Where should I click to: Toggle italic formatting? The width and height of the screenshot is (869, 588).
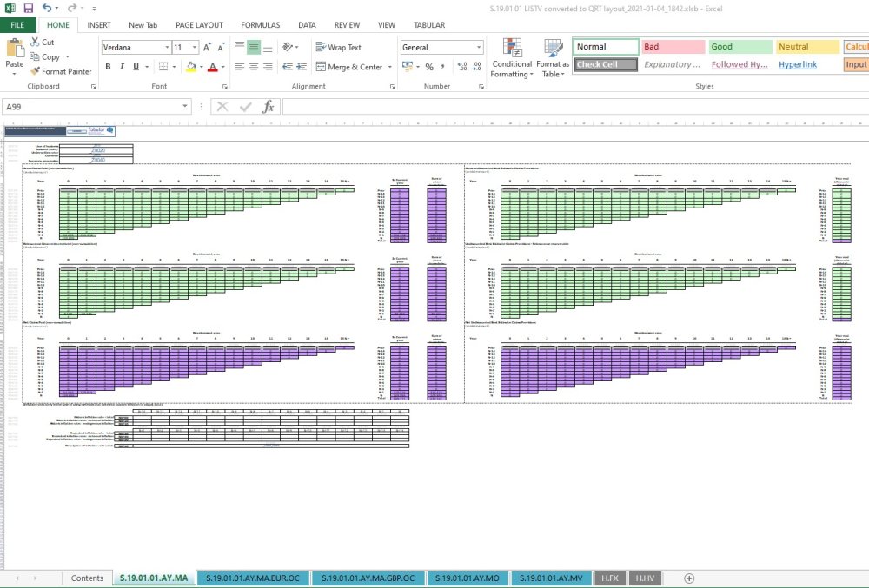[122, 66]
